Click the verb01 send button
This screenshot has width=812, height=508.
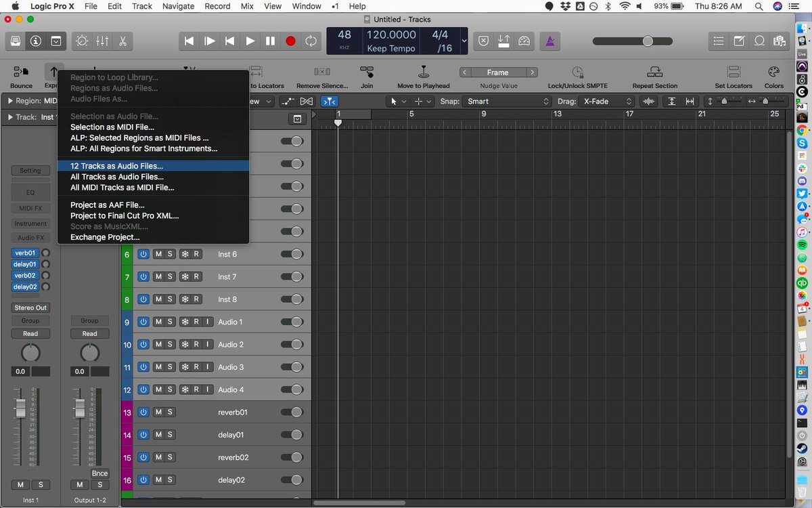point(25,253)
